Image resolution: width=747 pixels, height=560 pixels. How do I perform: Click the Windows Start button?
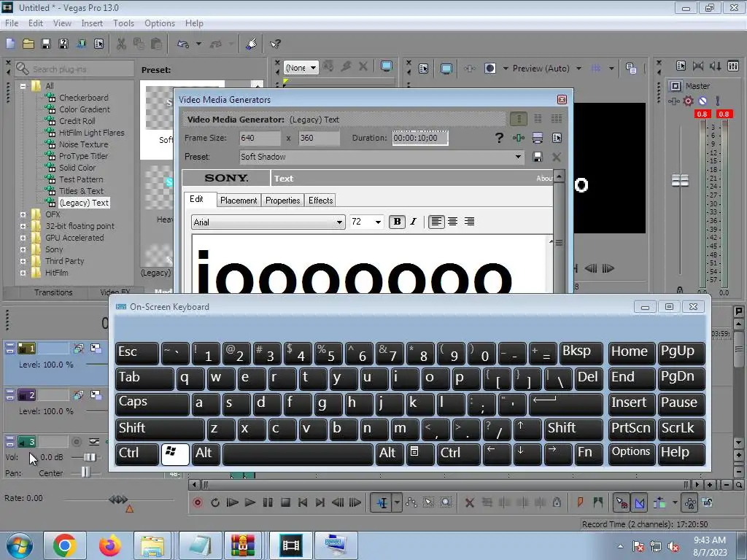20,545
